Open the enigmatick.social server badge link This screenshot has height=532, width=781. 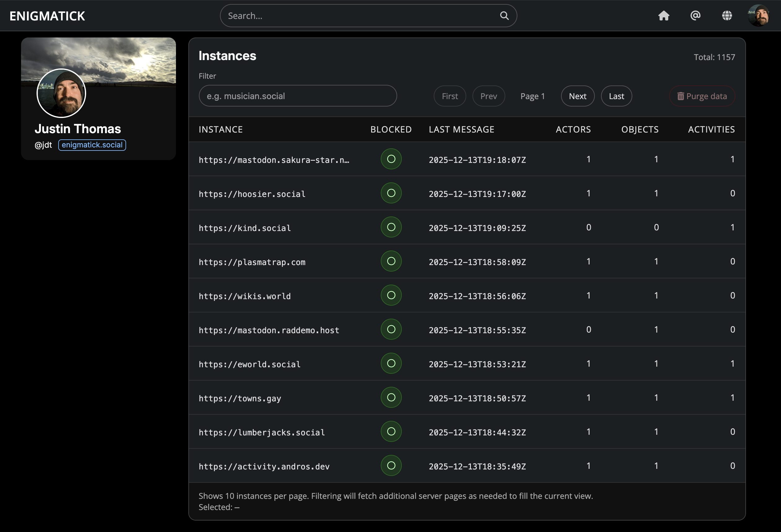click(92, 145)
